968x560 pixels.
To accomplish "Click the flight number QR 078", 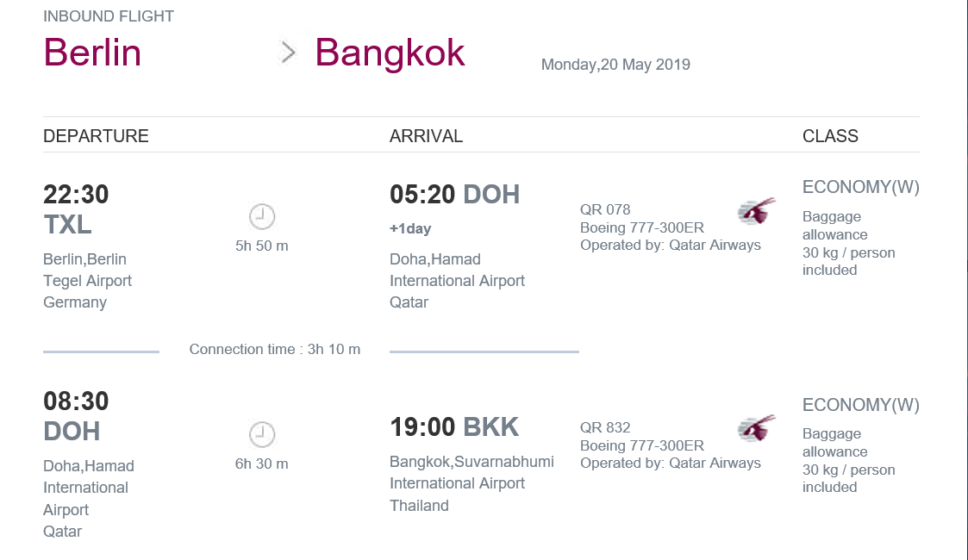I will click(x=605, y=209).
